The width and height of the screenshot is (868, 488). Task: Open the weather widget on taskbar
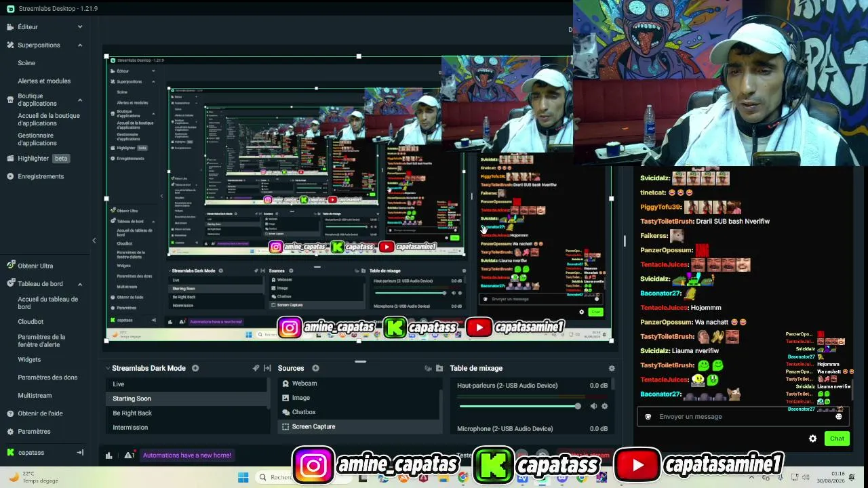pyautogui.click(x=33, y=477)
